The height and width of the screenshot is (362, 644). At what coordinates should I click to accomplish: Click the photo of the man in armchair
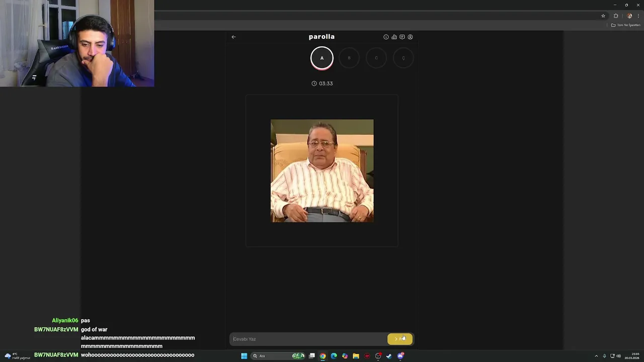tap(322, 171)
